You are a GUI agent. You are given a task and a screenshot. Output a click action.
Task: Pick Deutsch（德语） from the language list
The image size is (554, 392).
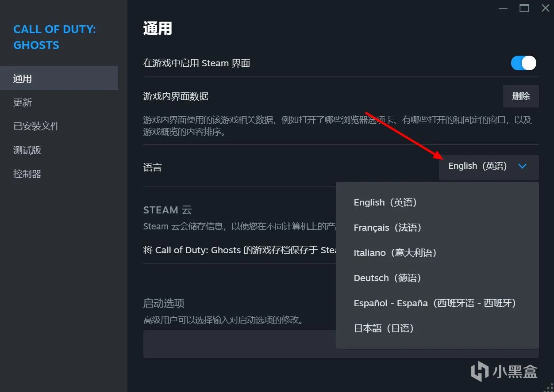click(437, 278)
